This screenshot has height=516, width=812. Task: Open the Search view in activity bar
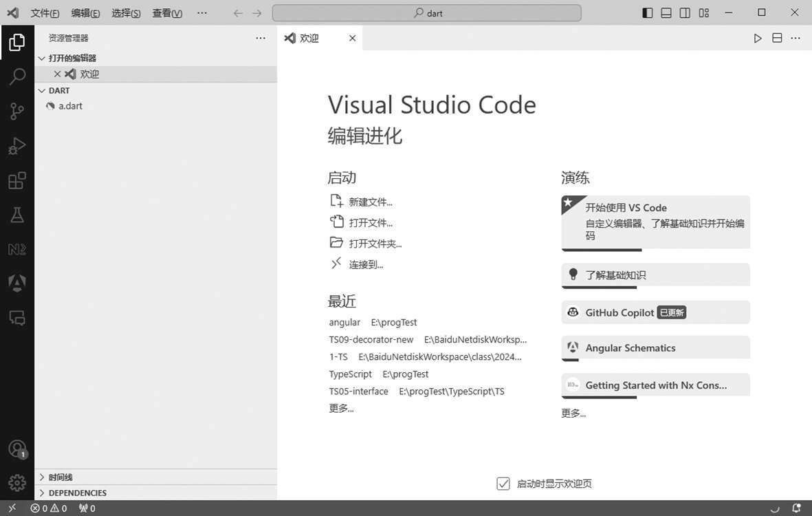17,76
